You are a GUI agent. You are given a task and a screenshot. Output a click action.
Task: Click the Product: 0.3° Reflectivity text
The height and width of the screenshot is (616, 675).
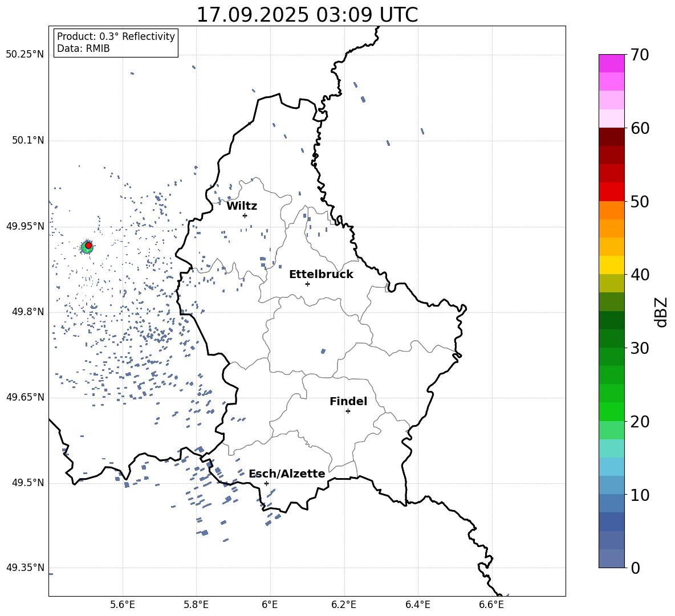pyautogui.click(x=116, y=36)
